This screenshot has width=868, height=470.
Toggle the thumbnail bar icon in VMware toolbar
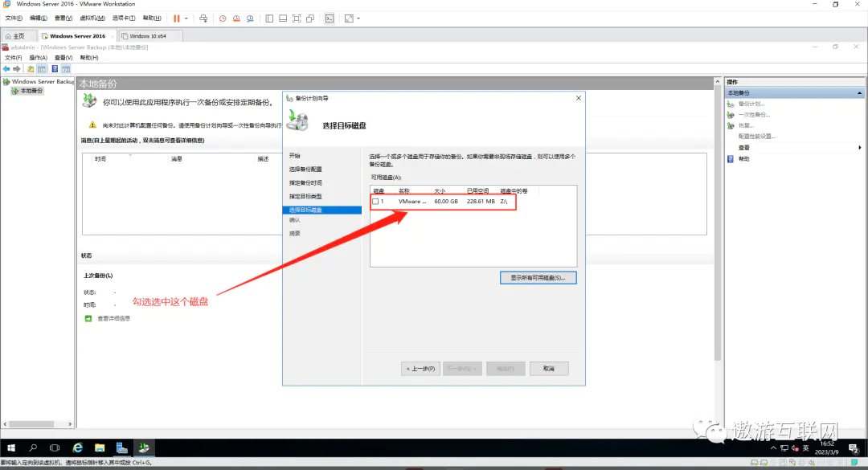coord(283,18)
